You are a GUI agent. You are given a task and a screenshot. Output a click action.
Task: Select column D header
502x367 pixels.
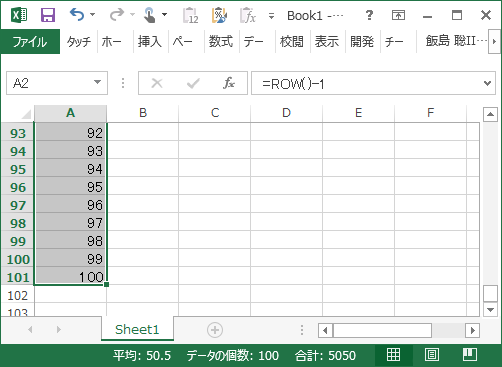pyautogui.click(x=286, y=113)
